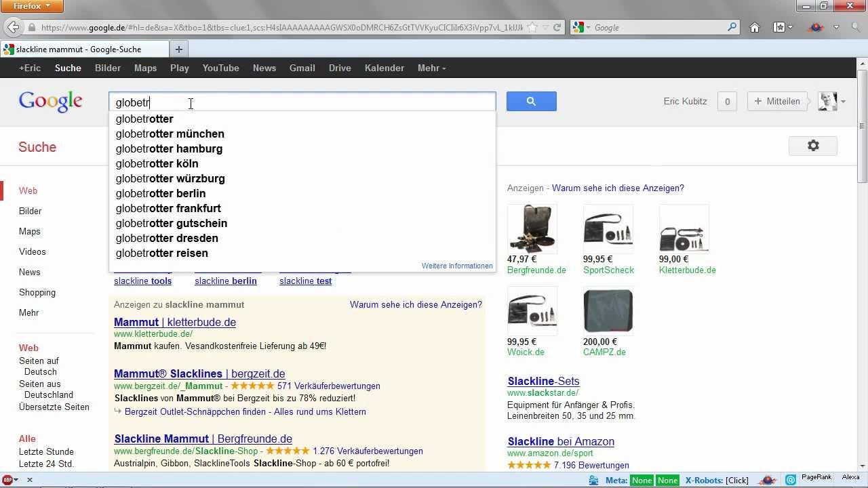Select Bilder in the top black bar
The width and height of the screenshot is (868, 488).
108,68
